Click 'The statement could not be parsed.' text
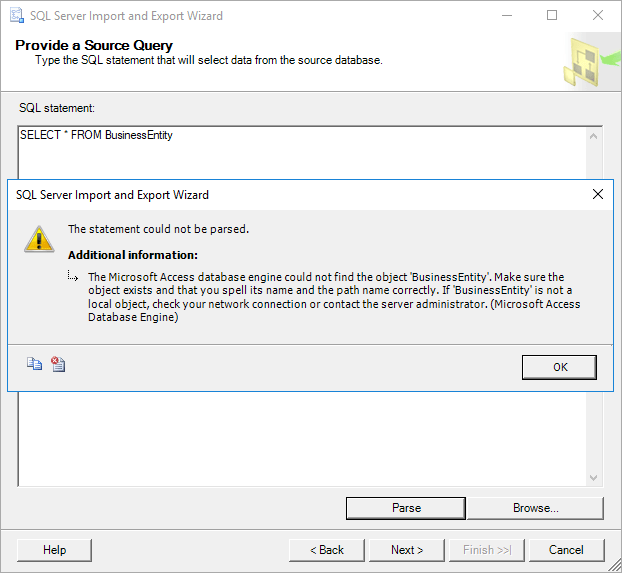Screen dimensions: 622x573 pyautogui.click(x=158, y=229)
